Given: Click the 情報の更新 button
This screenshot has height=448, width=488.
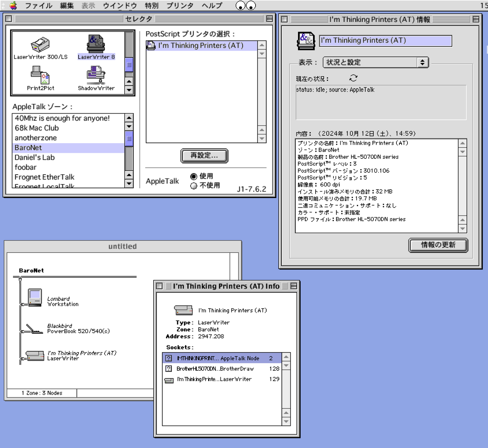Looking at the screenshot, I should point(438,245).
